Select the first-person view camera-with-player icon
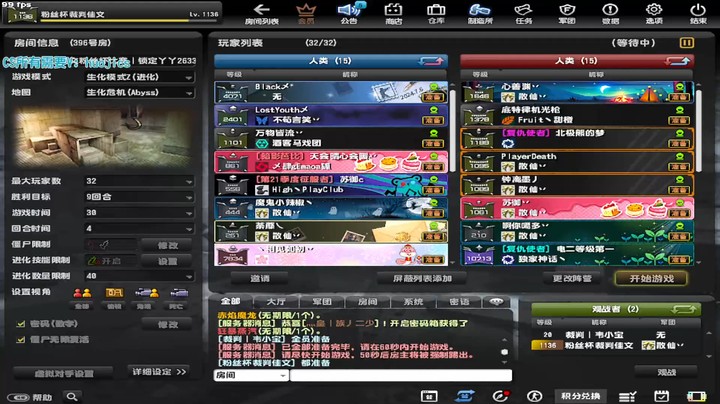720x404 pixels. point(146,293)
